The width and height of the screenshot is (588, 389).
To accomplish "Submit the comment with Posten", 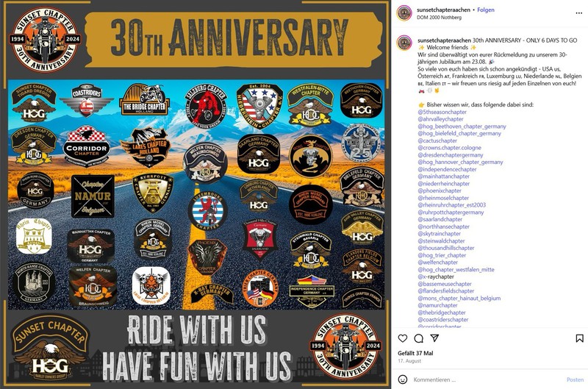I will [x=575, y=379].
